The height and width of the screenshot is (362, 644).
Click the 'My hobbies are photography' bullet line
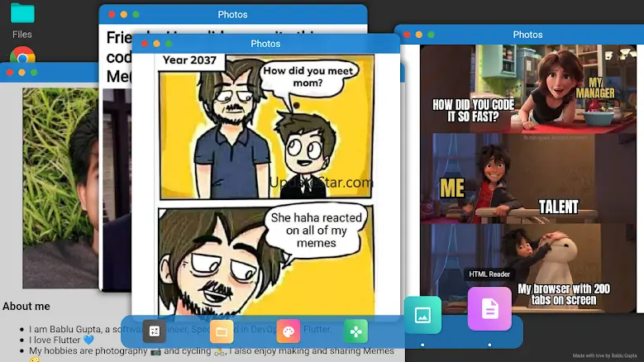(x=212, y=351)
